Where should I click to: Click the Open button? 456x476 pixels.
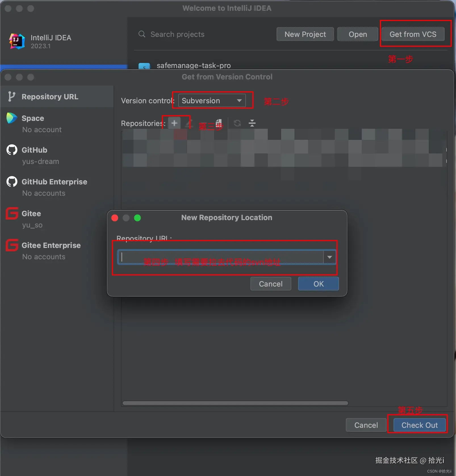(x=358, y=34)
